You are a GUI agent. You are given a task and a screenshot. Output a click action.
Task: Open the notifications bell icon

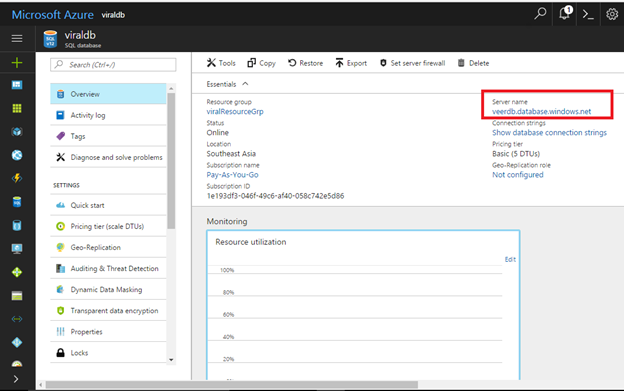coord(565,13)
